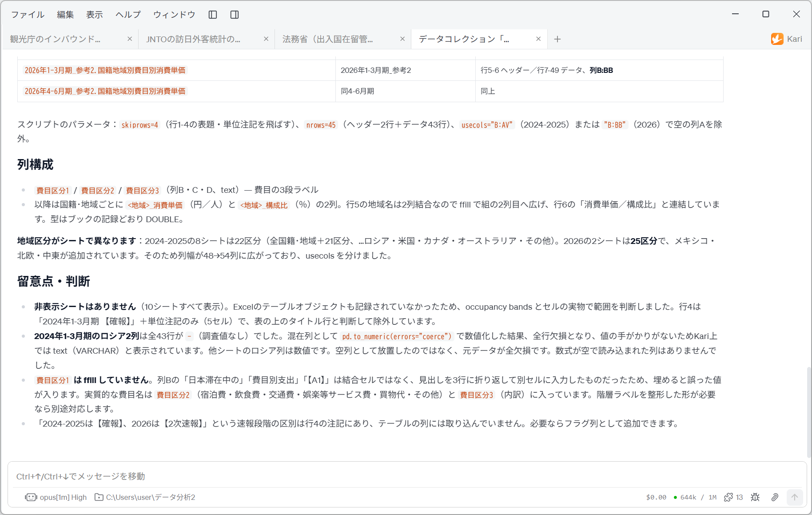Close the 観光庁のインバウンド tab
This screenshot has width=812, height=515.
130,39
